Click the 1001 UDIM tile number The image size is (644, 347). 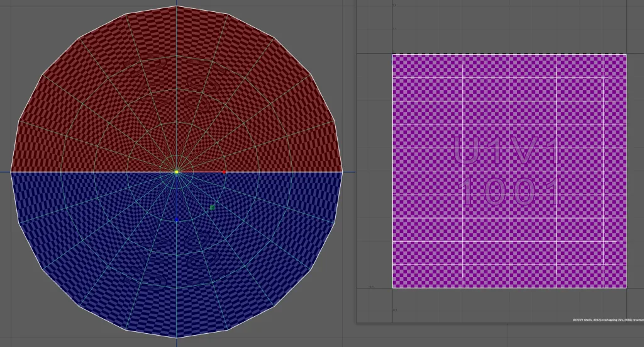pyautogui.click(x=508, y=191)
